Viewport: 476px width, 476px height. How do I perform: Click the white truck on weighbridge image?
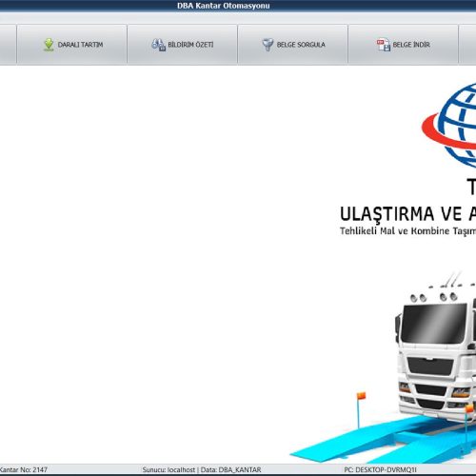point(383,367)
